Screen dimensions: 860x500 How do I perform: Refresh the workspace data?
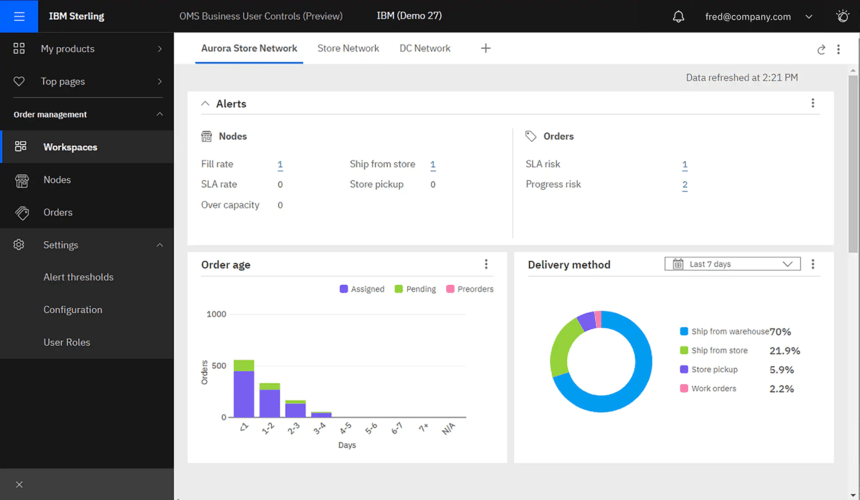click(821, 49)
